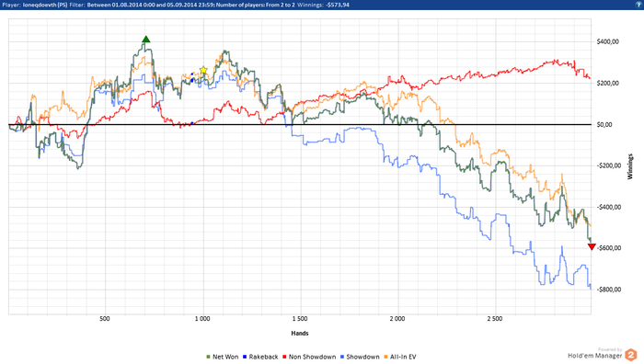Click the $0,00 axis label
Image resolution: width=644 pixels, height=364 pixels.
(605, 124)
